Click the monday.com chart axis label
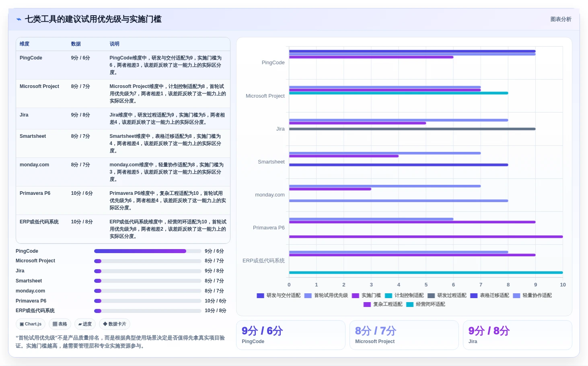The image size is (588, 366). (x=270, y=195)
